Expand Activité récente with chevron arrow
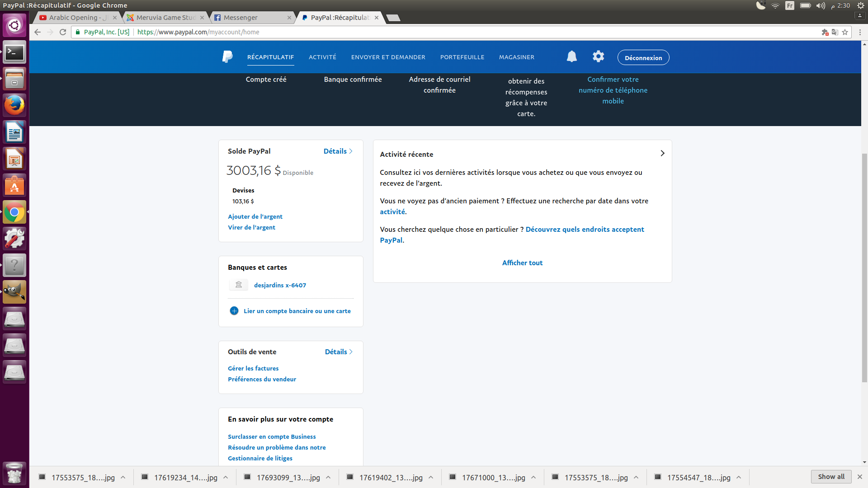 pos(662,154)
